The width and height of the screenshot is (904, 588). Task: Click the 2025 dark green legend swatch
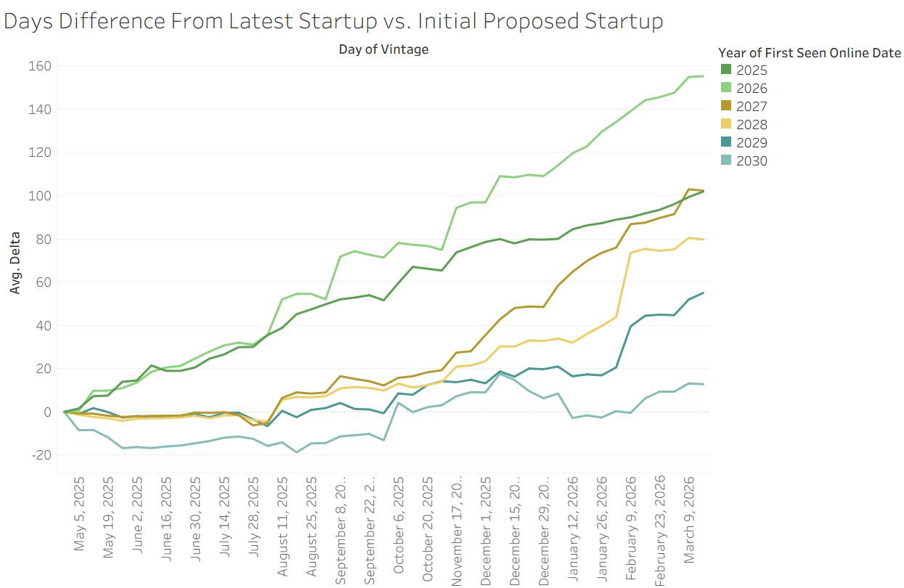click(x=726, y=70)
